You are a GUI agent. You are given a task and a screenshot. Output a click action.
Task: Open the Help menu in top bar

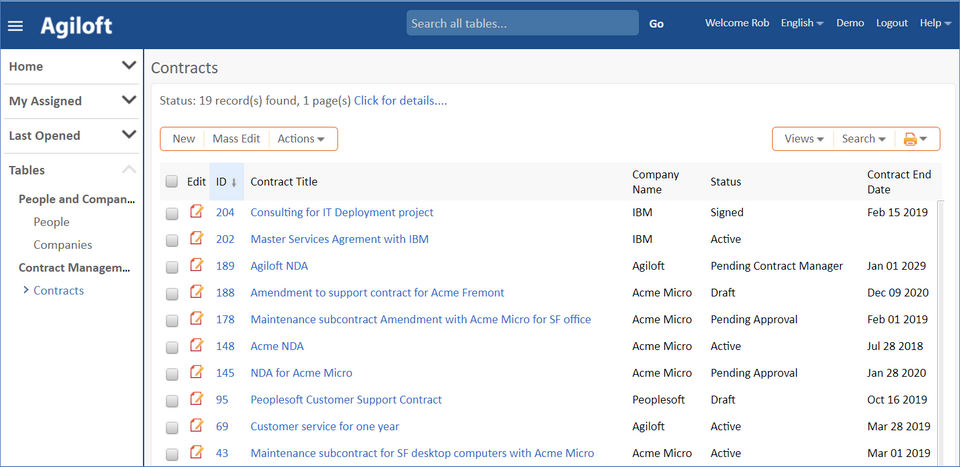pos(935,23)
